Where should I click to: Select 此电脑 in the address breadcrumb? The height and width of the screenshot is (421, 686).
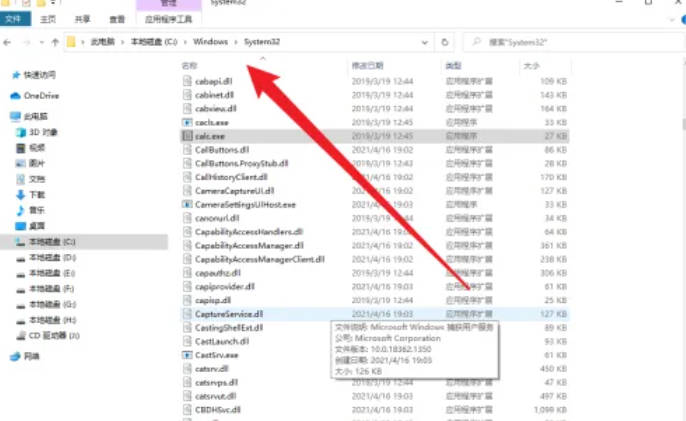tap(102, 42)
